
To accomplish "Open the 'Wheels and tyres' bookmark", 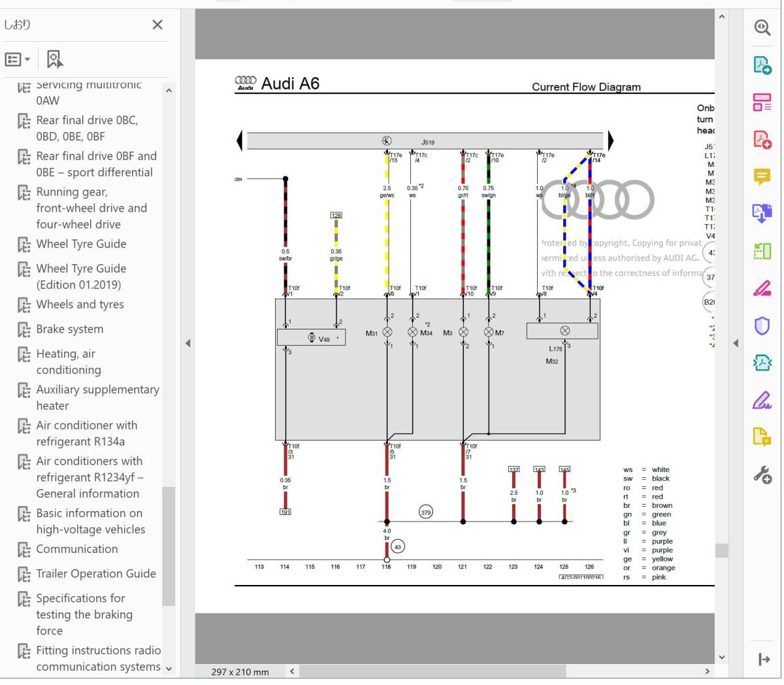I will point(80,305).
